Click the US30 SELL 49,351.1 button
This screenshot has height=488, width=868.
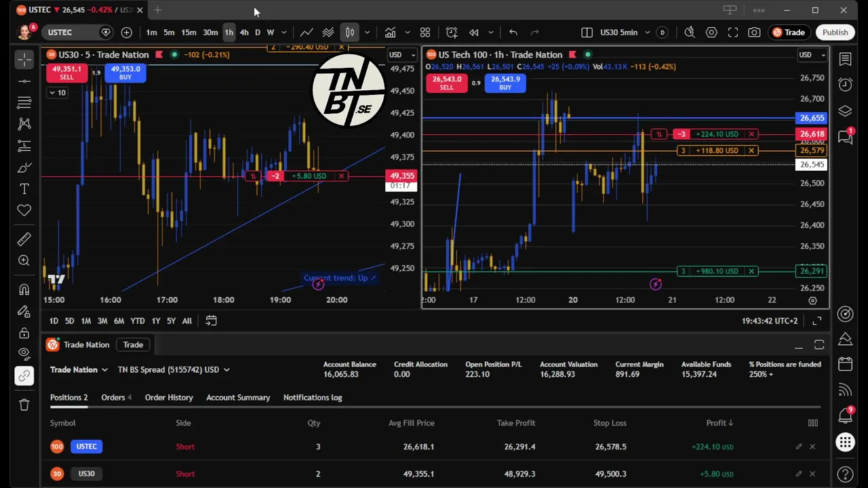[x=66, y=73]
